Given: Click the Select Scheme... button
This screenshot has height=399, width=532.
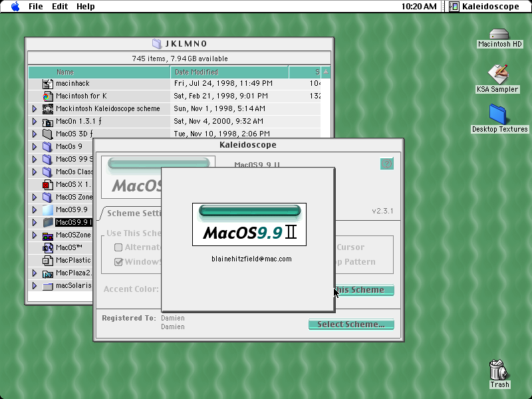Looking at the screenshot, I should pos(351,324).
